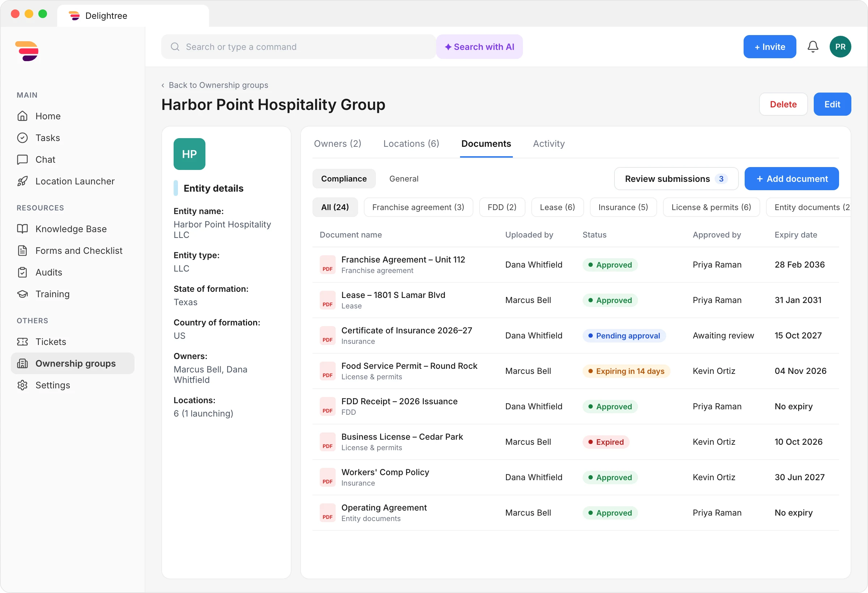Click Add document button
Image resolution: width=868 pixels, height=593 pixels.
(791, 179)
